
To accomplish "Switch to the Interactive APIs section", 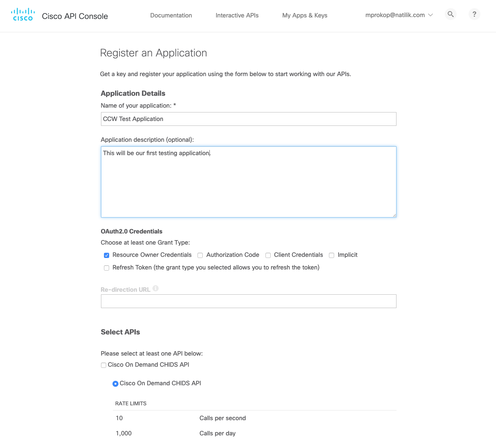I will [236, 16].
